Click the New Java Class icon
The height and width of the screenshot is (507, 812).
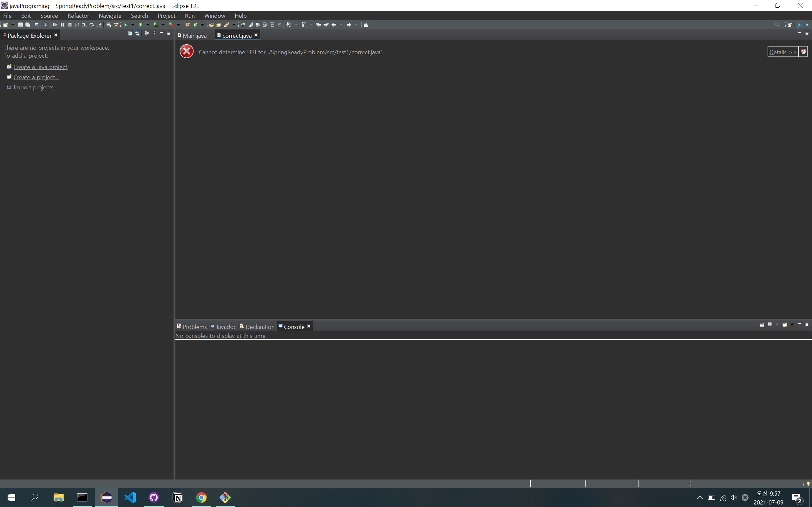tap(195, 25)
